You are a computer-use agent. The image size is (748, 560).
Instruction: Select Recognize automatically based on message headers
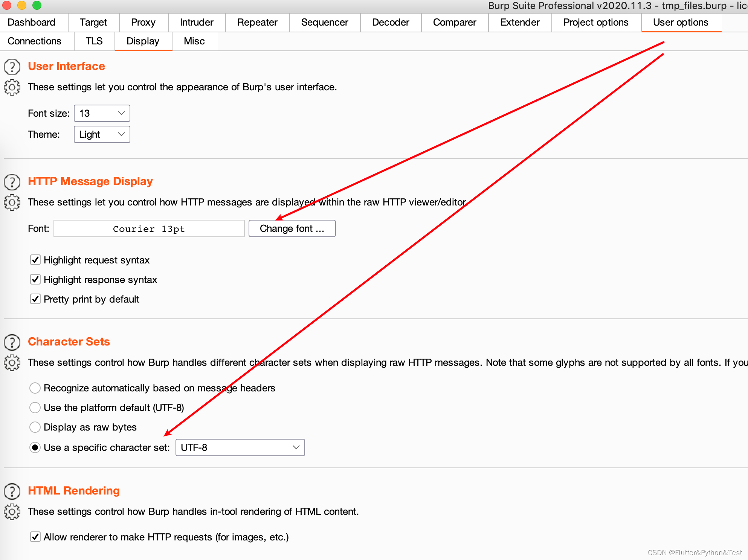coord(35,388)
